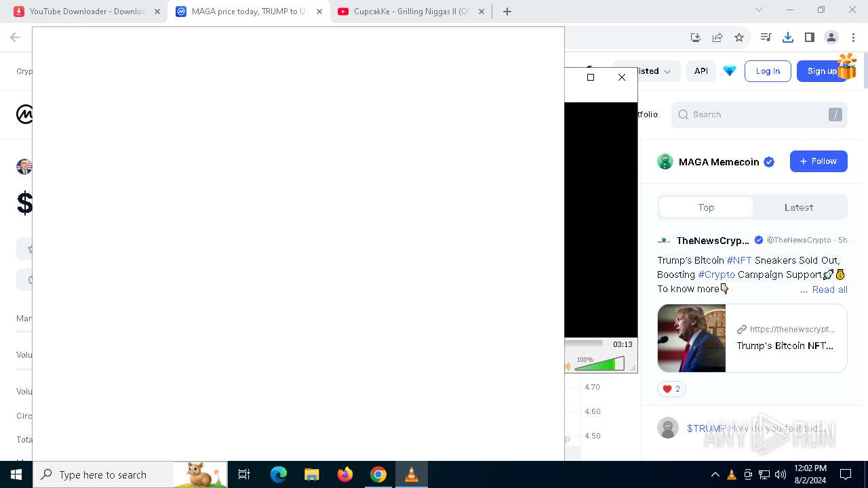Toggle the VLC remaining time display 03:13

click(623, 344)
